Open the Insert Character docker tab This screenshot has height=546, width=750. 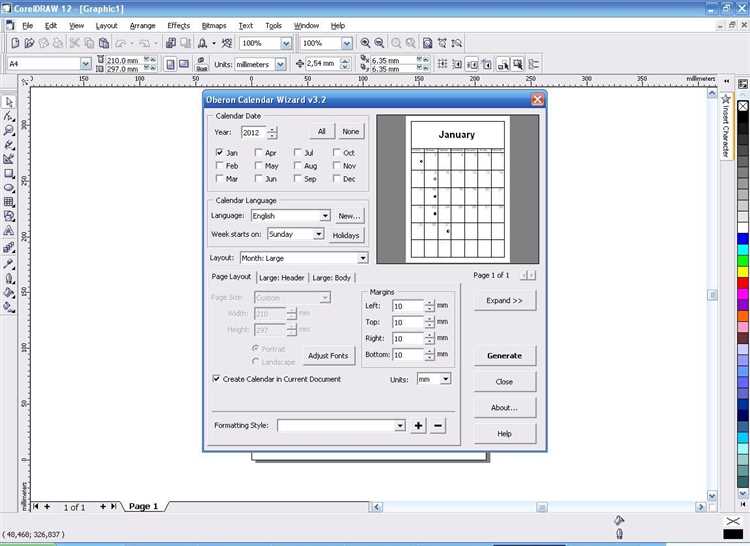point(726,125)
